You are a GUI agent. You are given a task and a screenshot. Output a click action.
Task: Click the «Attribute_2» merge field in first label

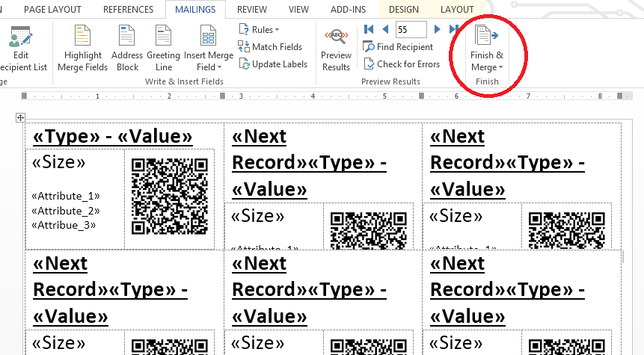pos(66,211)
